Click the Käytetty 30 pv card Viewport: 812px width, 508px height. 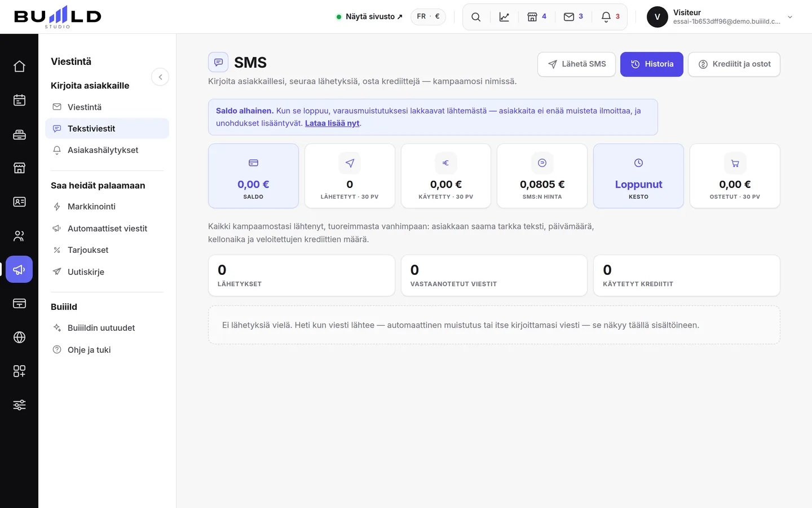[x=446, y=176]
